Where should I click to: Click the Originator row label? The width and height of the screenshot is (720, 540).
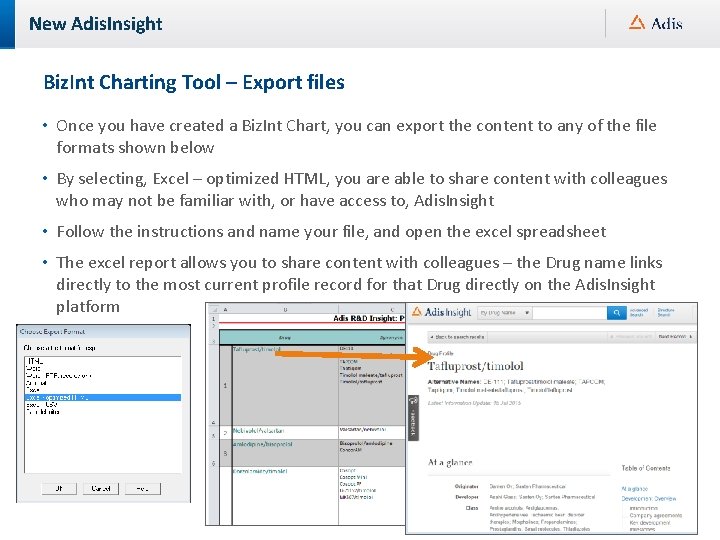pyautogui.click(x=467, y=486)
